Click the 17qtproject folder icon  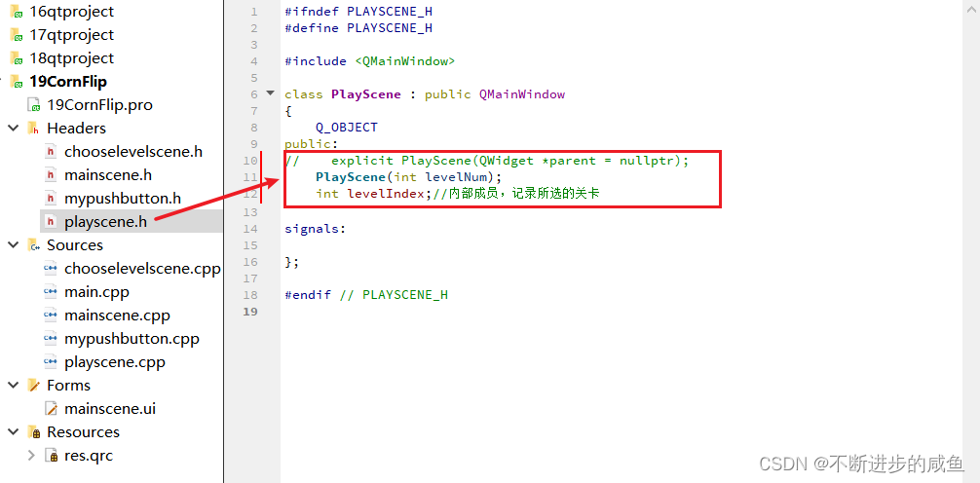point(17,35)
